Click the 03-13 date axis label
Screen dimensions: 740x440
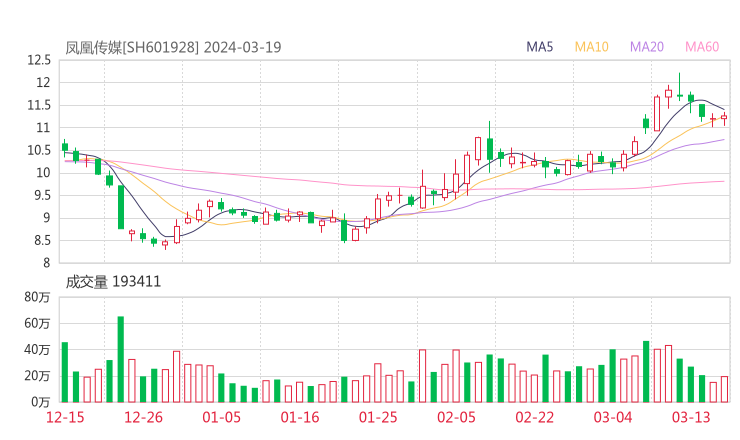coord(691,417)
